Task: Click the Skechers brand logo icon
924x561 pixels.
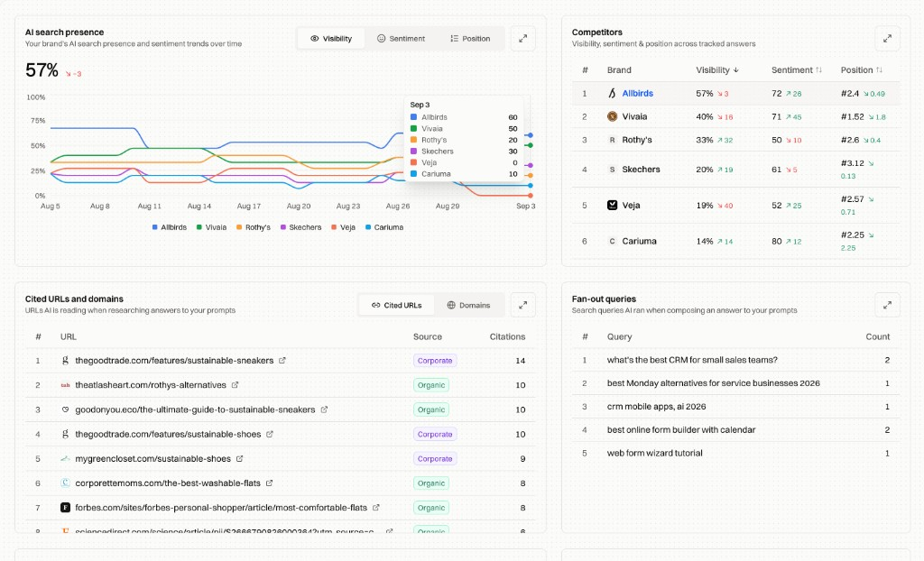Action: click(613, 170)
